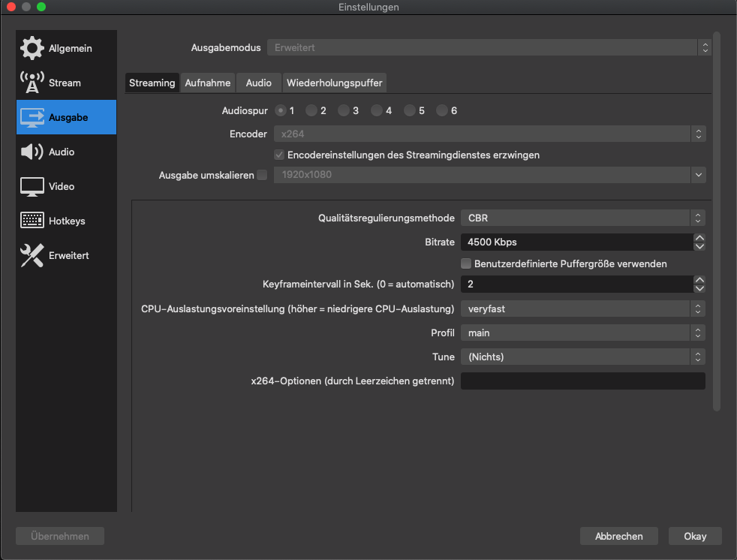Open the Qualitätsregulierungsmethode CBR dropdown

(582, 218)
